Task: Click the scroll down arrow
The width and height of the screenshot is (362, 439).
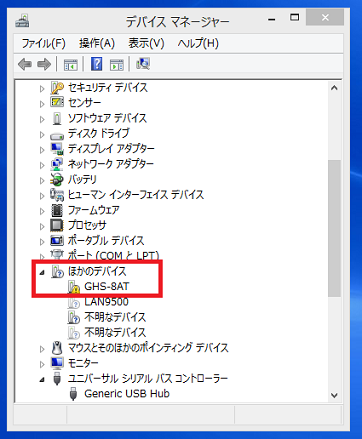Action: coord(334,395)
